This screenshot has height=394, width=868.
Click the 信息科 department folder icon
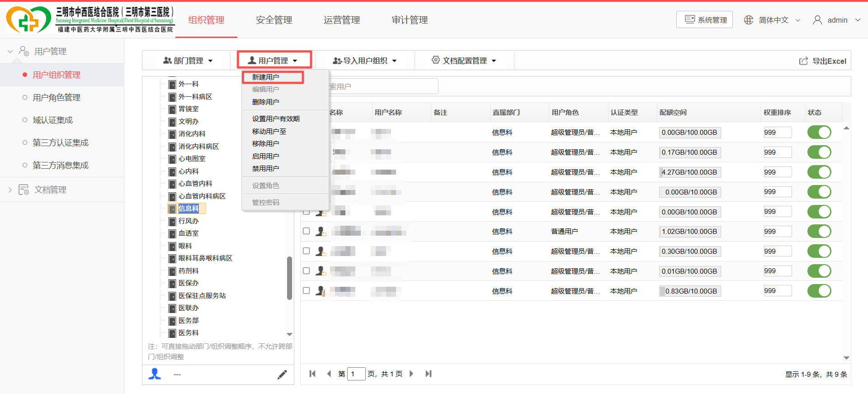click(x=172, y=209)
